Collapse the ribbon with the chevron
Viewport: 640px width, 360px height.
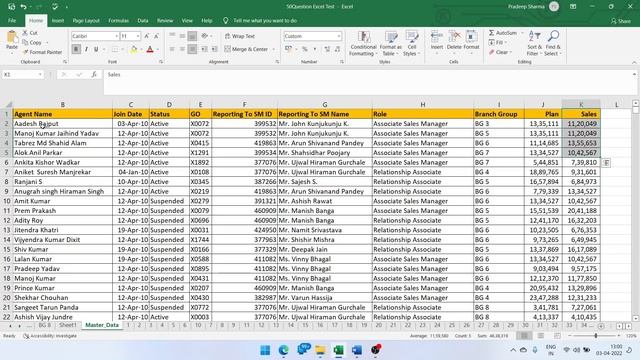[634, 62]
